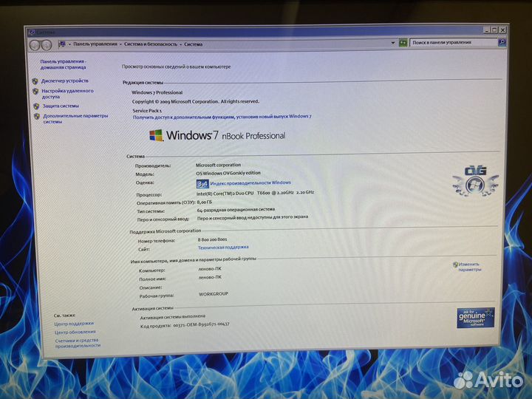The height and width of the screenshot is (399, 532).
Task: Click the 3,4 performance score badge
Action: pos(202,183)
